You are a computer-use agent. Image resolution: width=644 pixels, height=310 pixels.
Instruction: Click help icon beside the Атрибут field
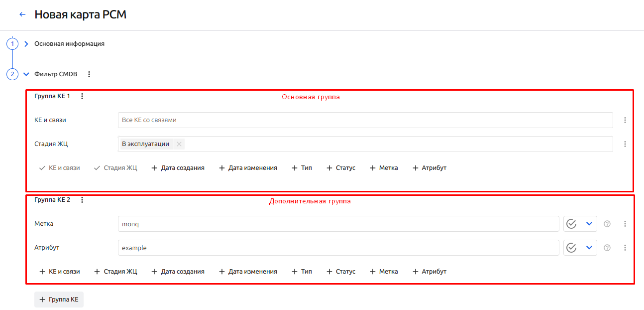[x=607, y=248]
